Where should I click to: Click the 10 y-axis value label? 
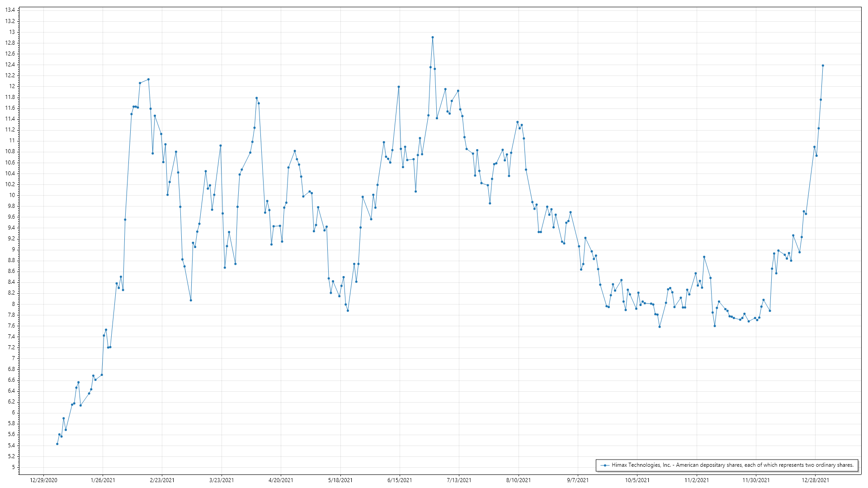(x=12, y=195)
